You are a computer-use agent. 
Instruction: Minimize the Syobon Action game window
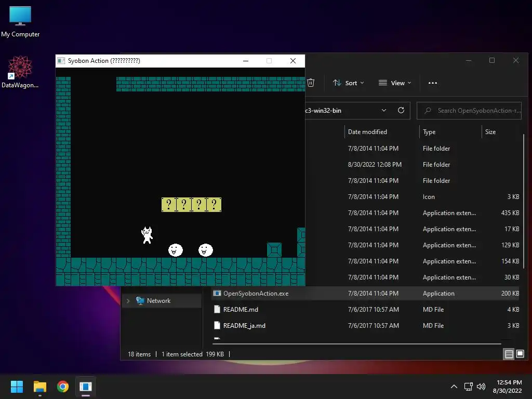pyautogui.click(x=246, y=61)
